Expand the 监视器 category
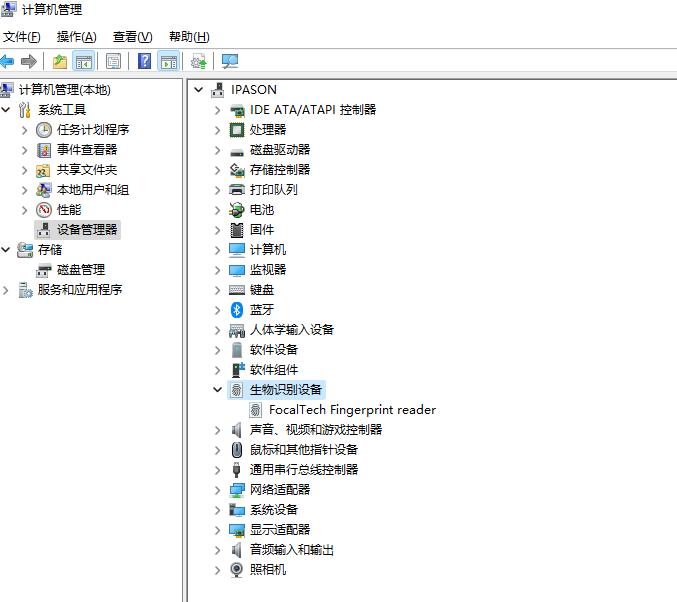 (218, 270)
